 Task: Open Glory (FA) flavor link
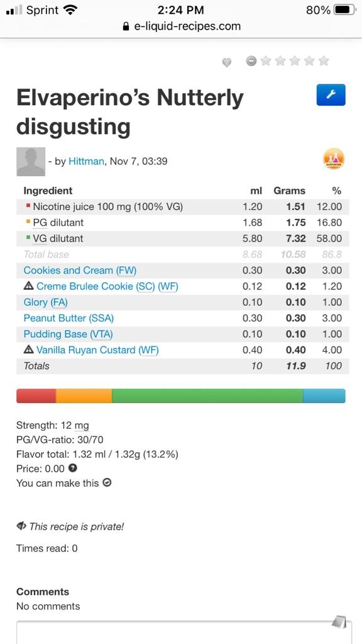pos(45,303)
